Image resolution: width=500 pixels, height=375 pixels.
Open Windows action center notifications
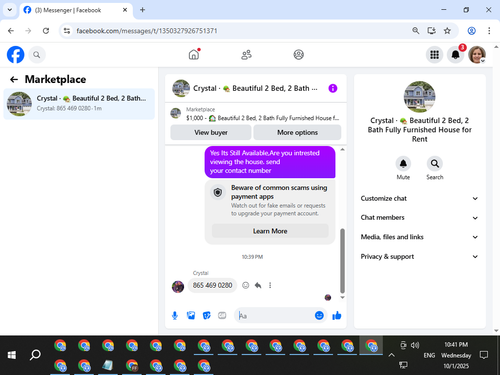[x=484, y=355]
